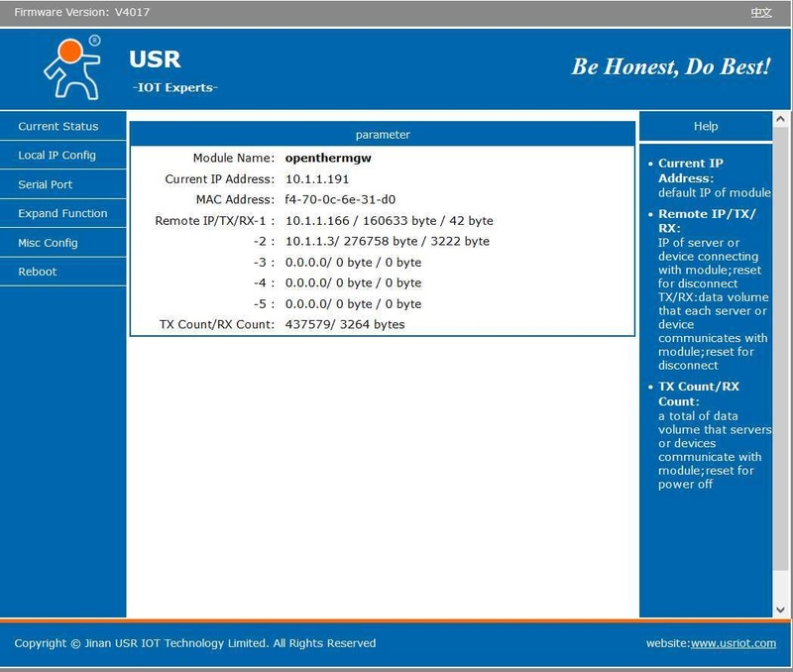Click the USR brand title text
793x672 pixels.
click(x=155, y=59)
